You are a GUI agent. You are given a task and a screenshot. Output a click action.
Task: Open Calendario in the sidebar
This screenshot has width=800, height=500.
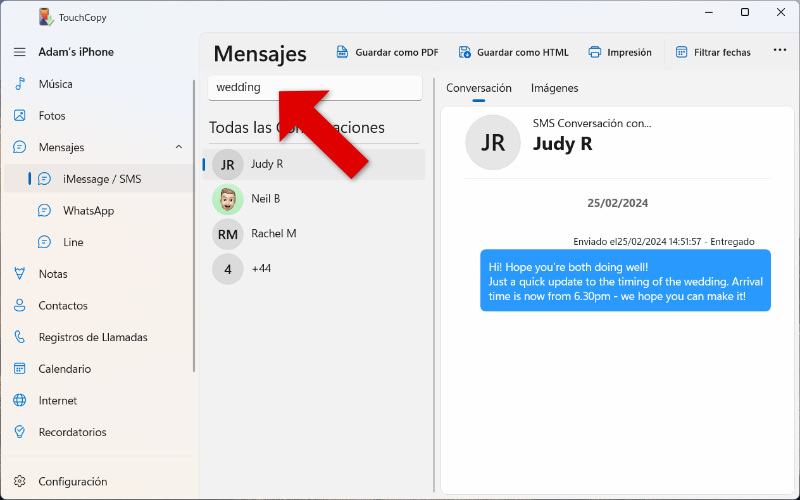pyautogui.click(x=98, y=369)
